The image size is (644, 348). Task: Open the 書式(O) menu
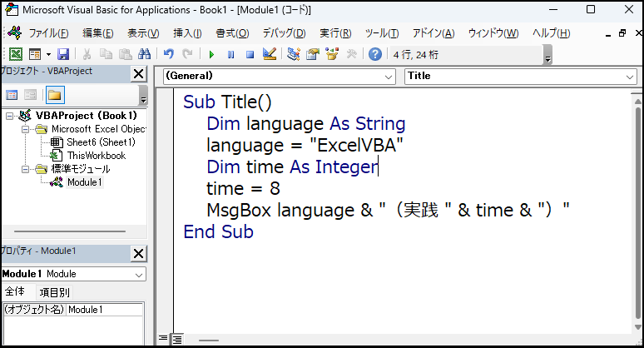tap(232, 33)
